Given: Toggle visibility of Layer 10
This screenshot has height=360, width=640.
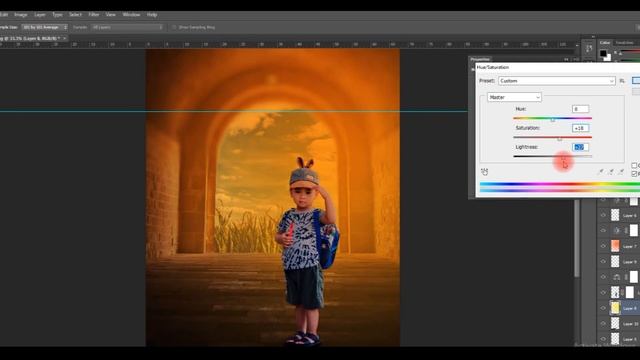Looking at the screenshot, I should [603, 324].
